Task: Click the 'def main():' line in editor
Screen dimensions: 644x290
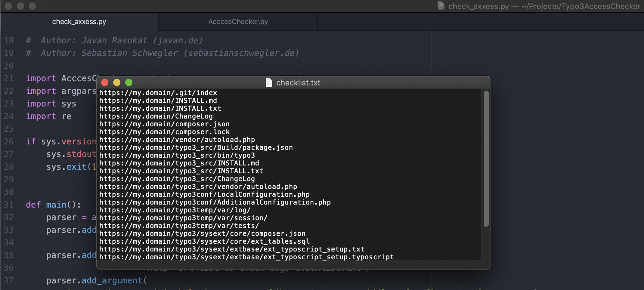Action: 54,205
